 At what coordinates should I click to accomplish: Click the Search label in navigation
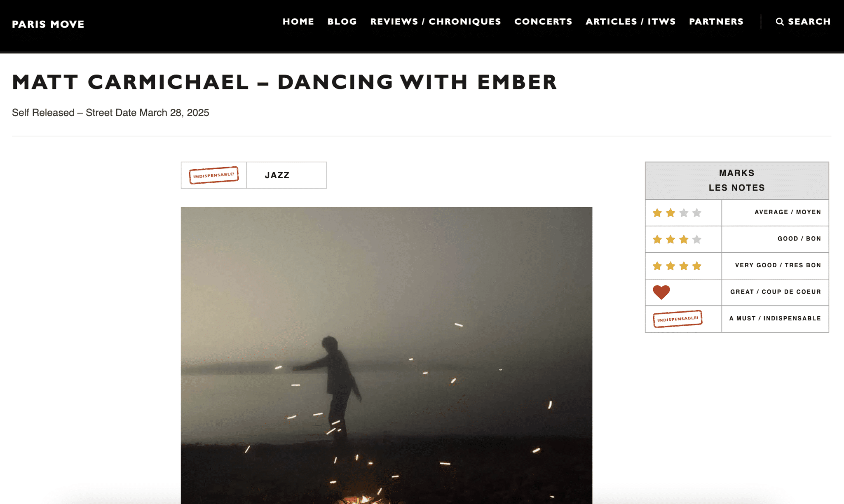(x=809, y=21)
